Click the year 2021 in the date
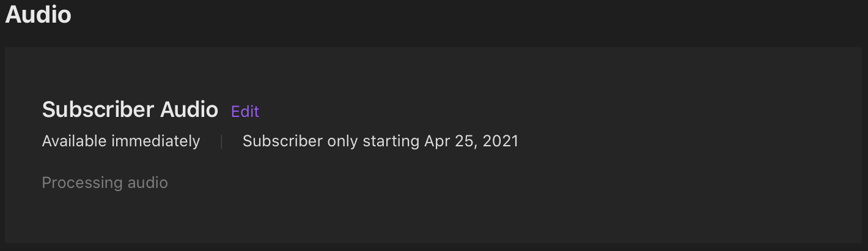868x251 pixels. point(500,141)
